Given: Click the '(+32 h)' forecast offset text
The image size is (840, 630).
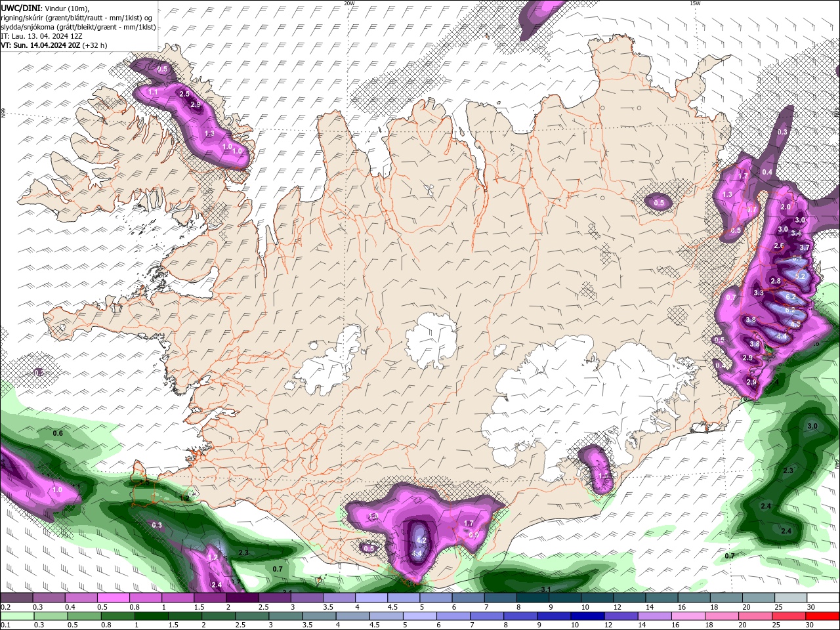Looking at the screenshot, I should [x=95, y=45].
